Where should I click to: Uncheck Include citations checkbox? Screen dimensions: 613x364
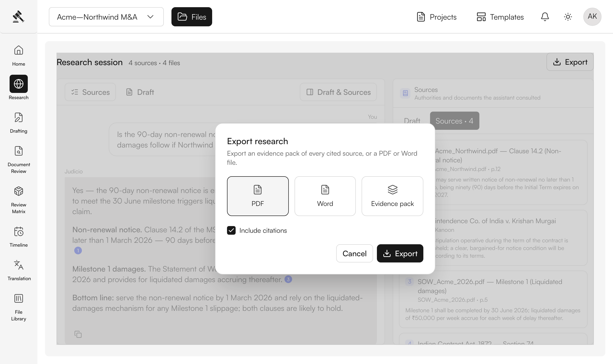pos(231,230)
